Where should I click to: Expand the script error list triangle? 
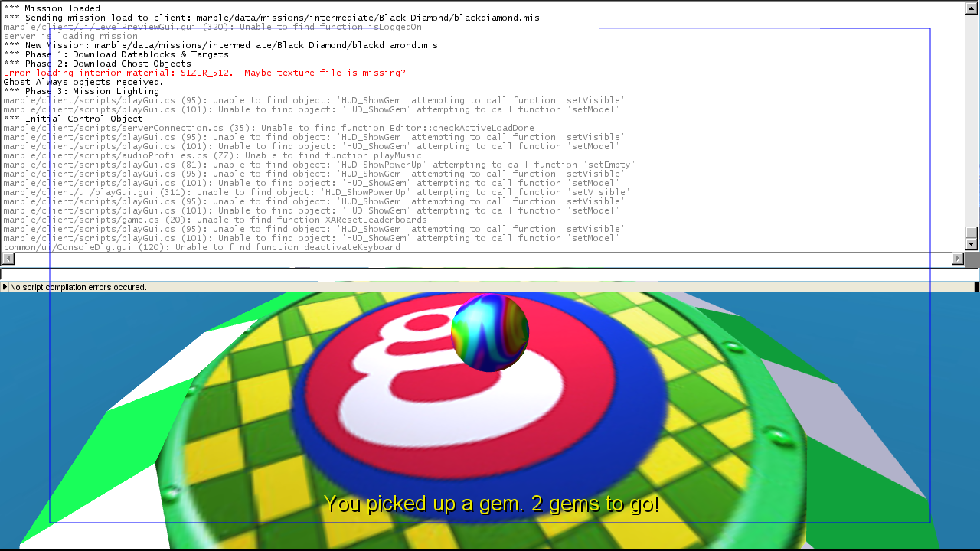pos(5,287)
